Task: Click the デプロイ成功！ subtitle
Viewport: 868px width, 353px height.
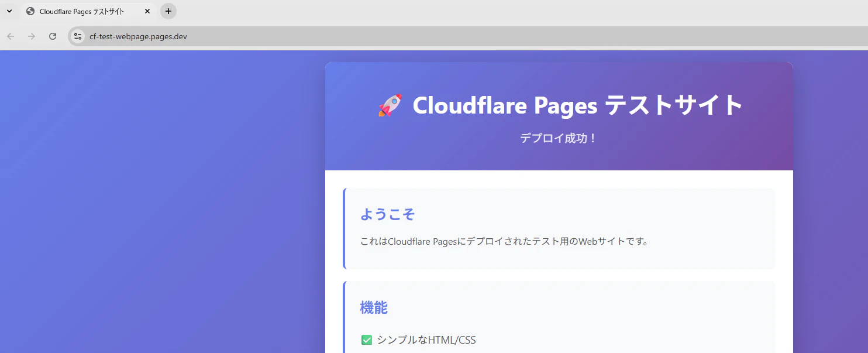Action: pos(559,139)
